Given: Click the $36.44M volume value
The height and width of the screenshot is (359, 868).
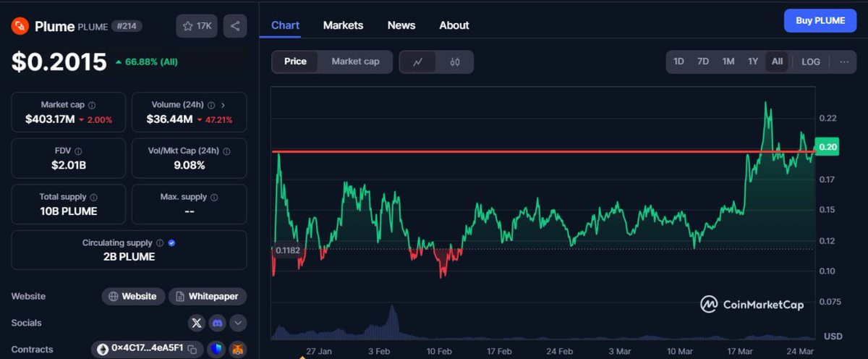Looking at the screenshot, I should coord(169,119).
